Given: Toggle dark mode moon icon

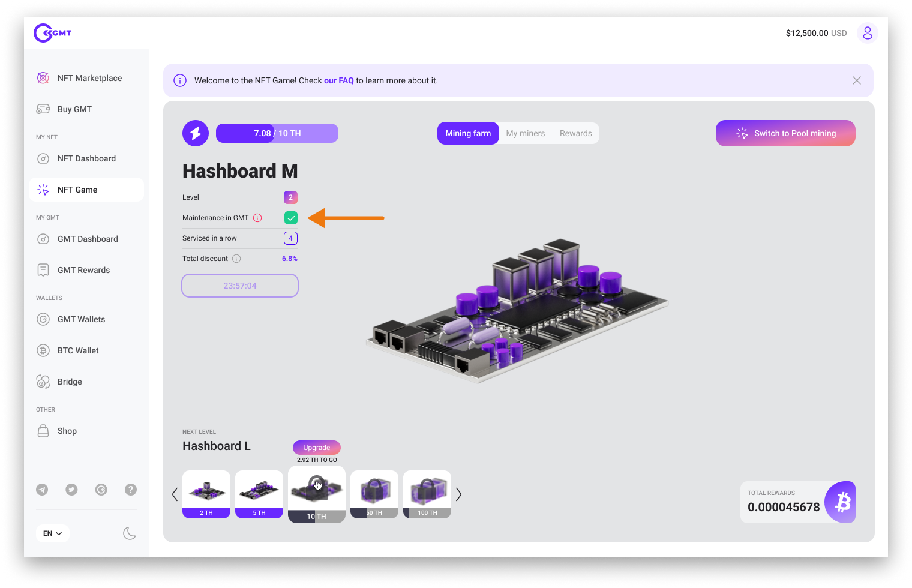Looking at the screenshot, I should tap(129, 533).
